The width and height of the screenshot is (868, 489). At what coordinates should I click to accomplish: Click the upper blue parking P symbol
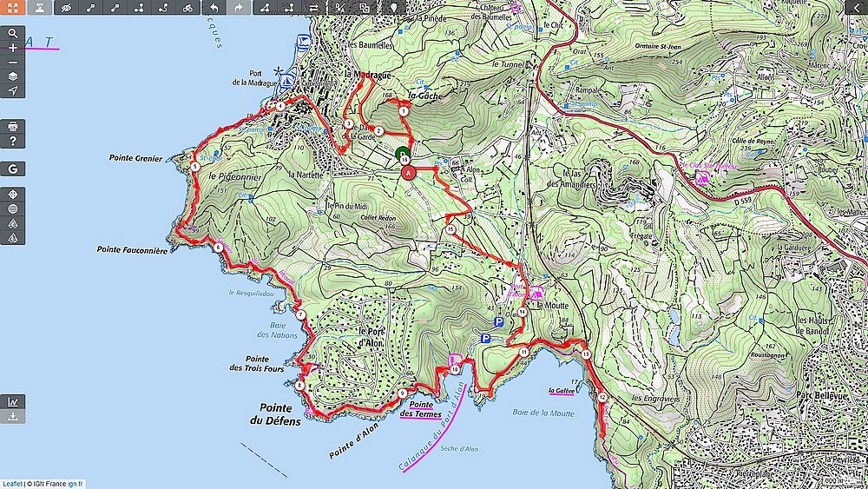pos(499,321)
